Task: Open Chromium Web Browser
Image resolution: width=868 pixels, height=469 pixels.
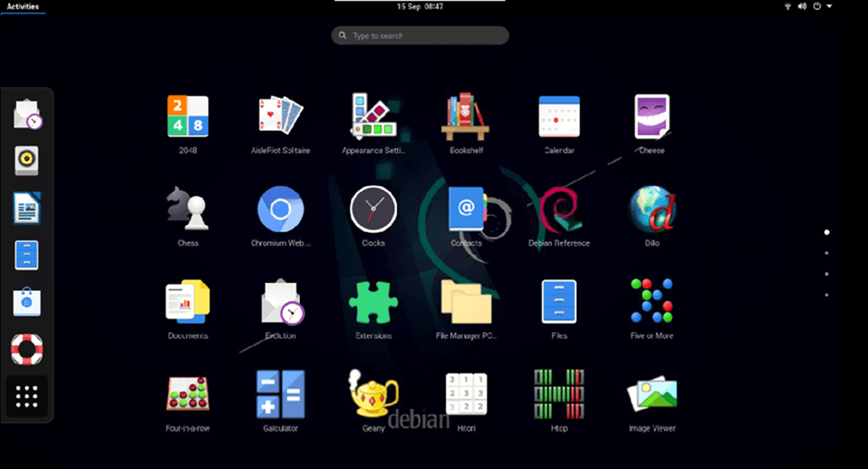Action: [x=280, y=209]
